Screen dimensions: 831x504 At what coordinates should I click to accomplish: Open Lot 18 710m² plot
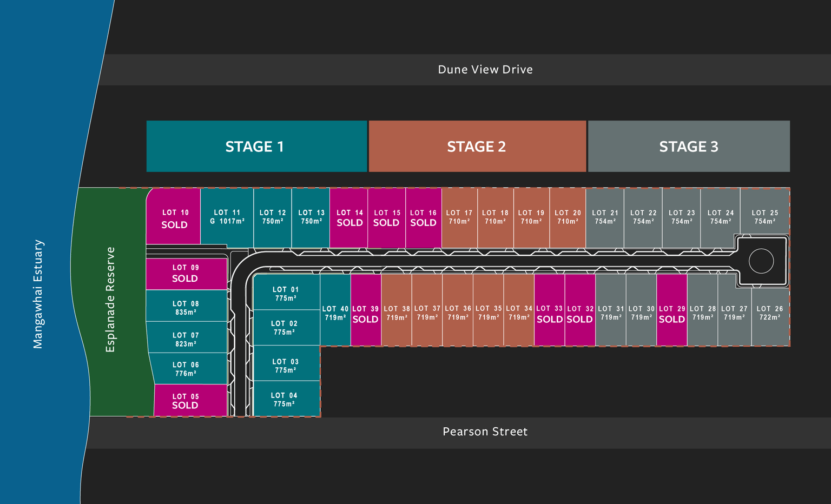[496, 217]
